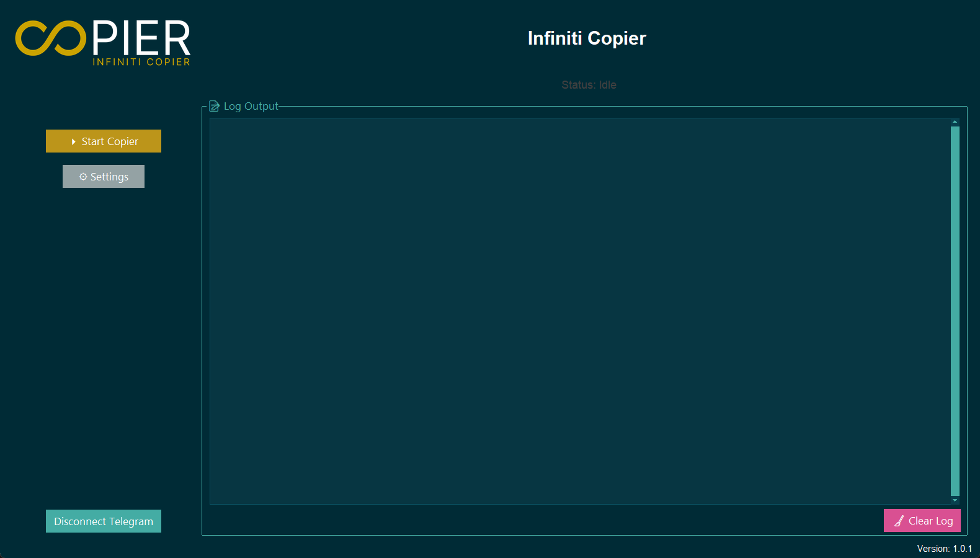Image resolution: width=980 pixels, height=558 pixels.
Task: Click Disconnect Telegram button
Action: 104,521
